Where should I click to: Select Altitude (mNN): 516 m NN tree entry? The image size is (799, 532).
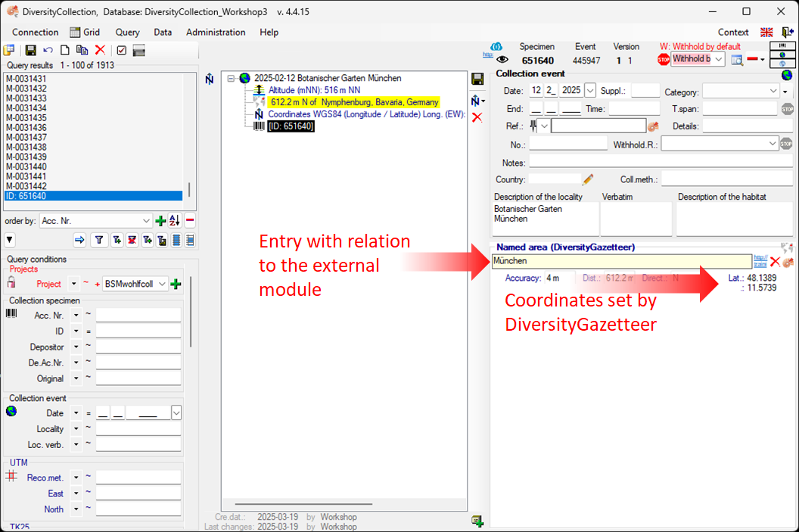point(315,90)
